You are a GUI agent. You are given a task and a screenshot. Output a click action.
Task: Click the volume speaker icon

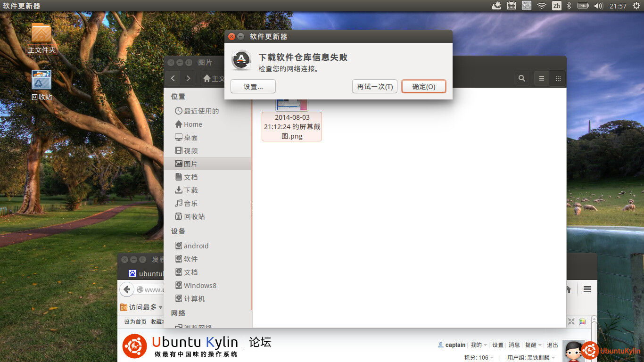pyautogui.click(x=599, y=6)
